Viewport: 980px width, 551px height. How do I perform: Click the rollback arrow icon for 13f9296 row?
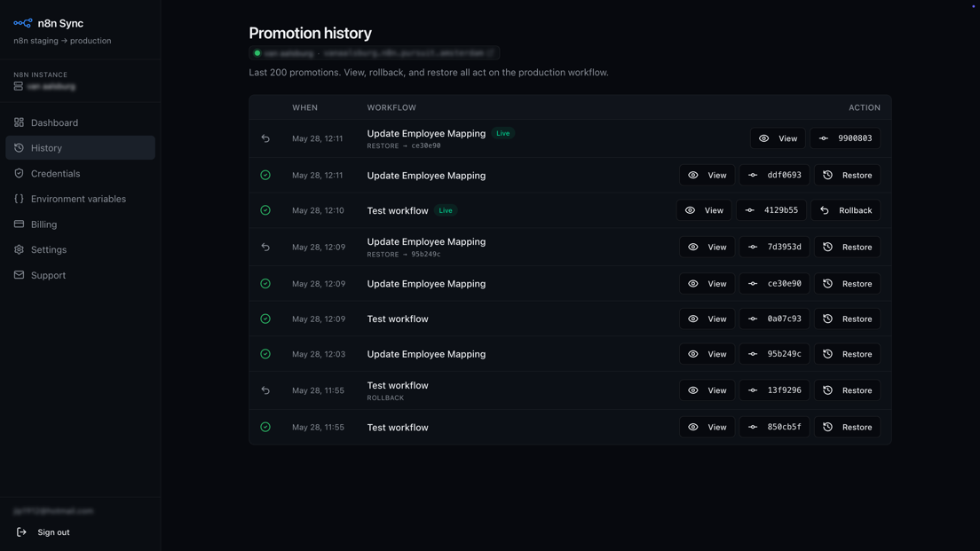point(265,390)
